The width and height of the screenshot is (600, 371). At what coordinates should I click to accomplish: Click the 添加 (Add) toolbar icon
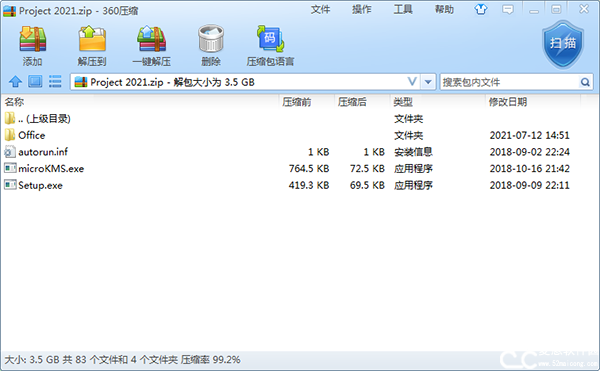pyautogui.click(x=33, y=39)
